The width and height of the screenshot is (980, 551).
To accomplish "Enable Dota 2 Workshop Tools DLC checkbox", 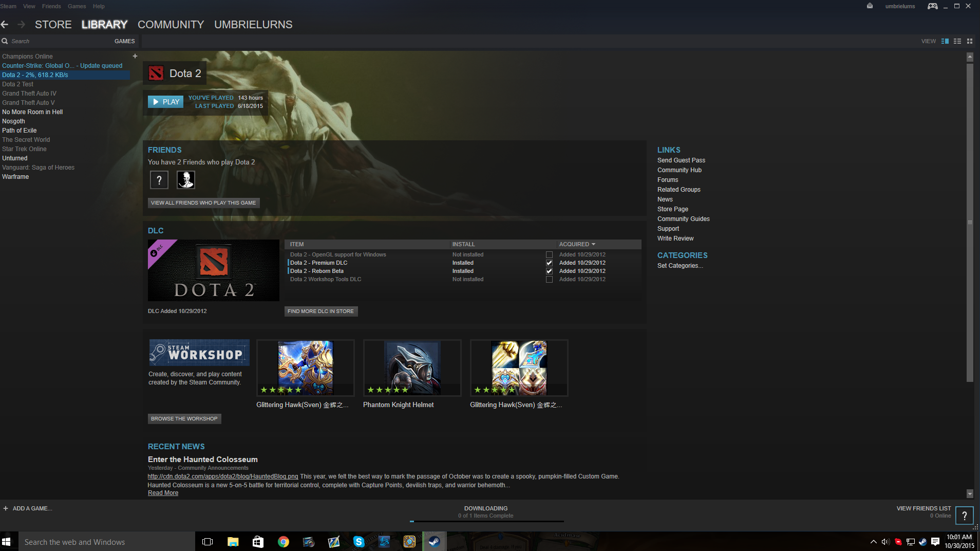I will (549, 279).
